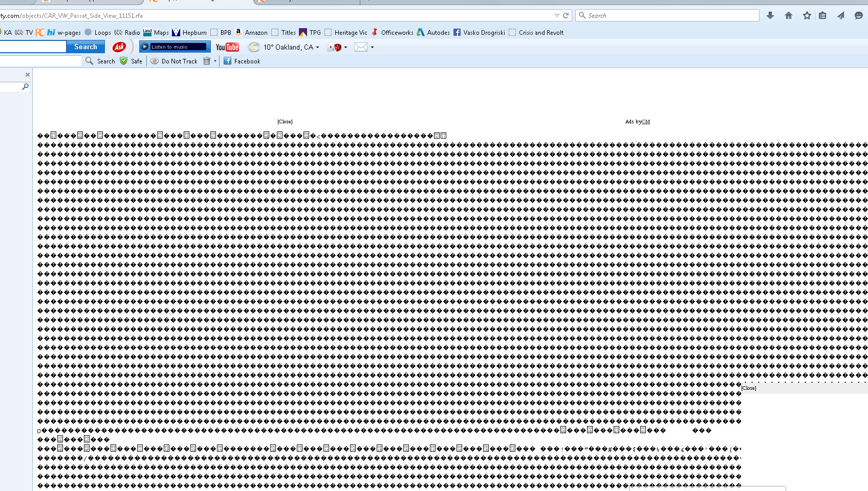Open the Loops bookmark
868x491 pixels.
[x=98, y=32]
